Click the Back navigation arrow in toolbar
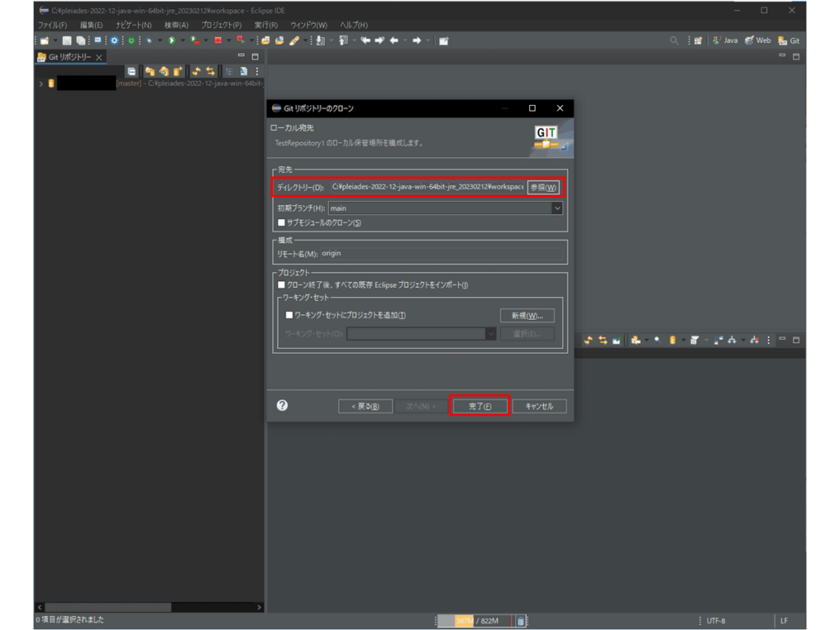 (395, 41)
